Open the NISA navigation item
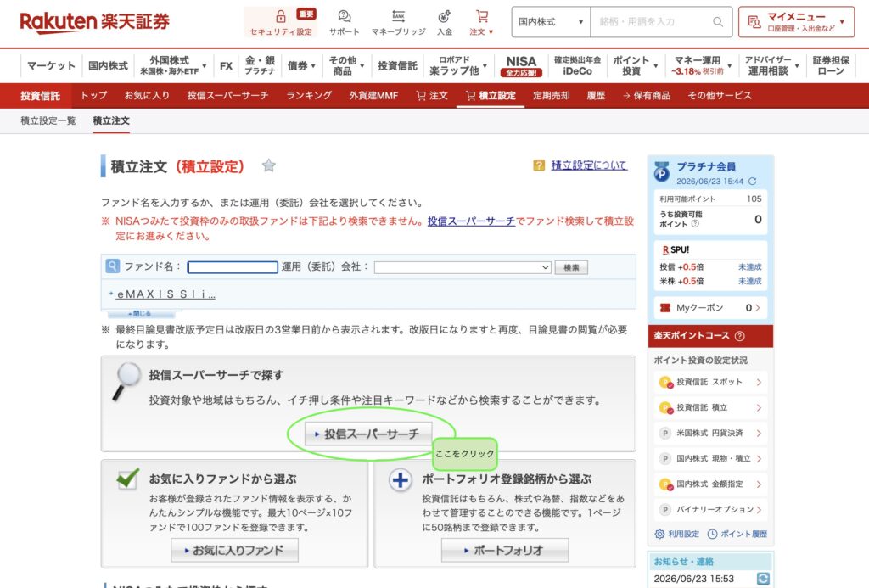Viewport: 869px width, 588px height. pos(521,65)
